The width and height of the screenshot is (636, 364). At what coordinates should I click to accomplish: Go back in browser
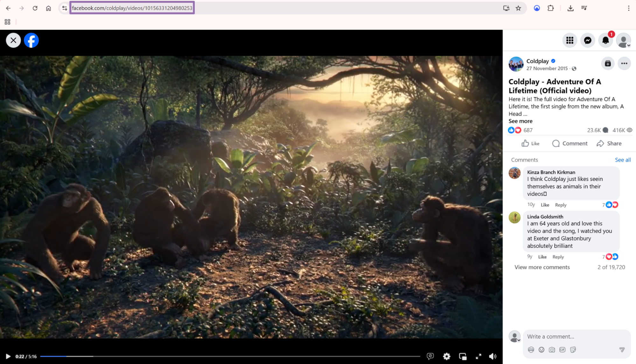click(8, 8)
